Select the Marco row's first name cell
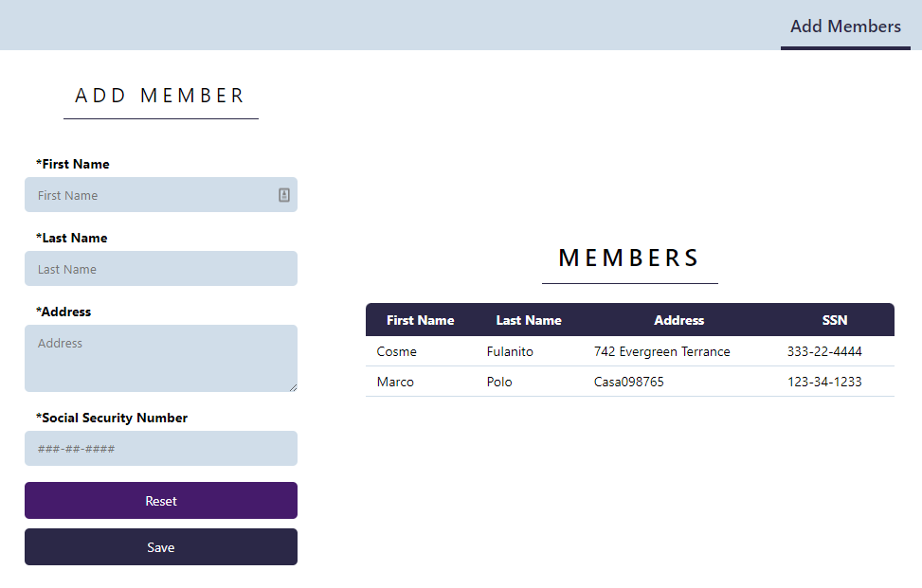922x588 pixels. (x=395, y=382)
